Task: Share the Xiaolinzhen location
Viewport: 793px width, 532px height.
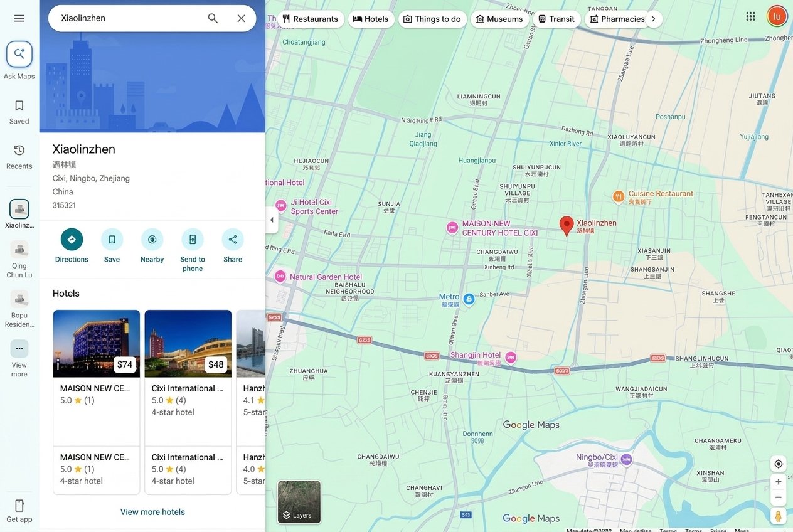Action: point(233,246)
